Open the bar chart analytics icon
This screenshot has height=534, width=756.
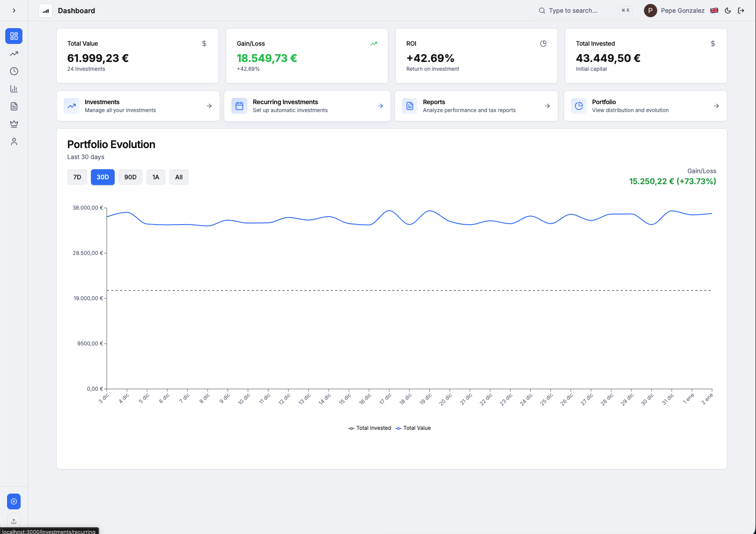tap(14, 89)
